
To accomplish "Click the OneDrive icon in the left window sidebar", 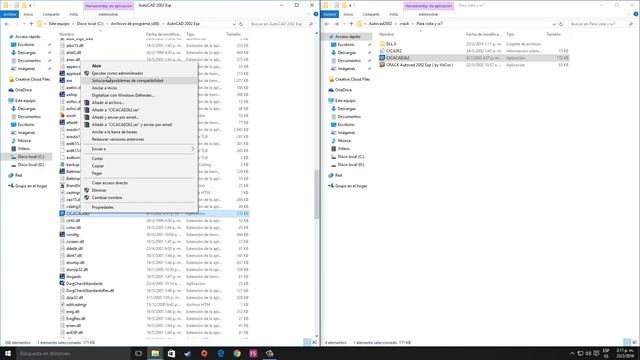I will 11,90.
